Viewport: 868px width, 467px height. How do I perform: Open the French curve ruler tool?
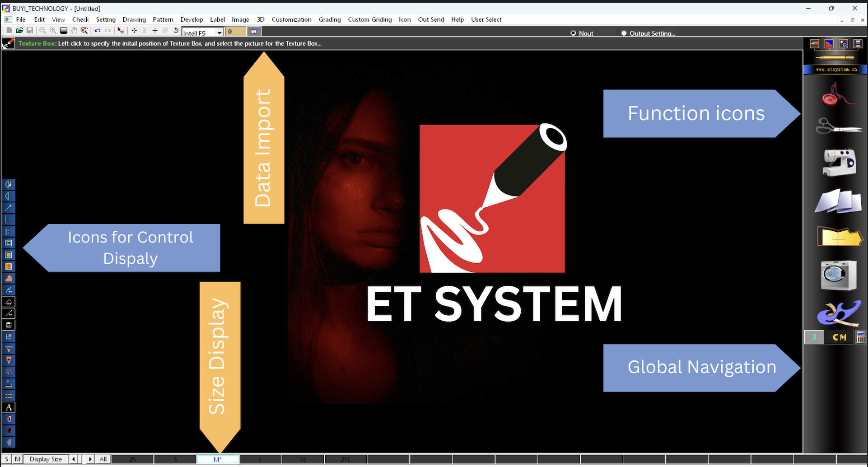[x=839, y=313]
